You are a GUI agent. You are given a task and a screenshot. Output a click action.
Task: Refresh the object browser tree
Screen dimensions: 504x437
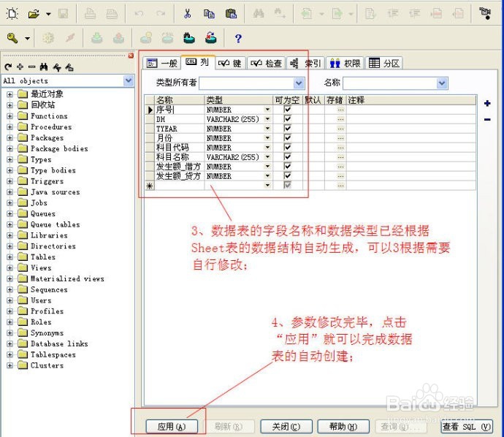(x=8, y=67)
